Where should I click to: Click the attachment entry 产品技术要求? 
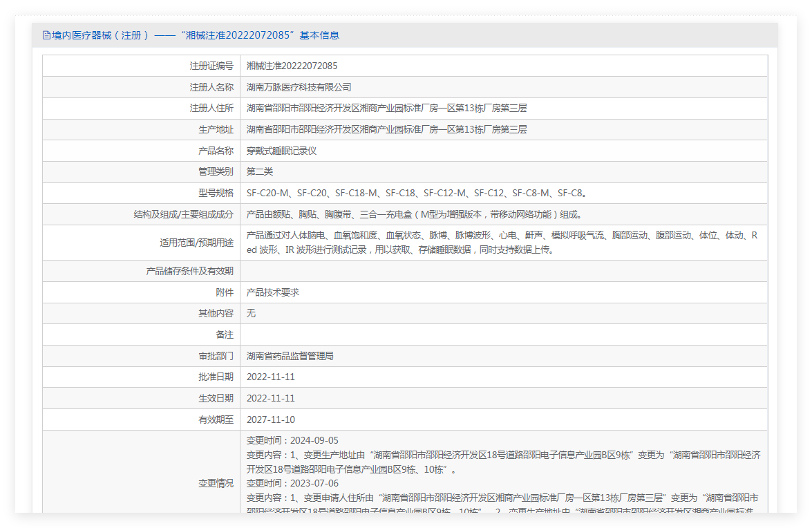pyautogui.click(x=273, y=292)
